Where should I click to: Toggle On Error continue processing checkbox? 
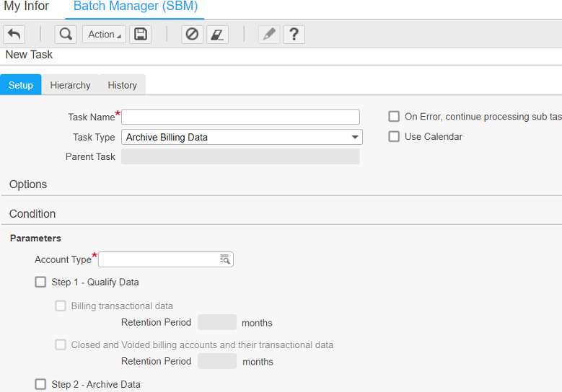394,117
